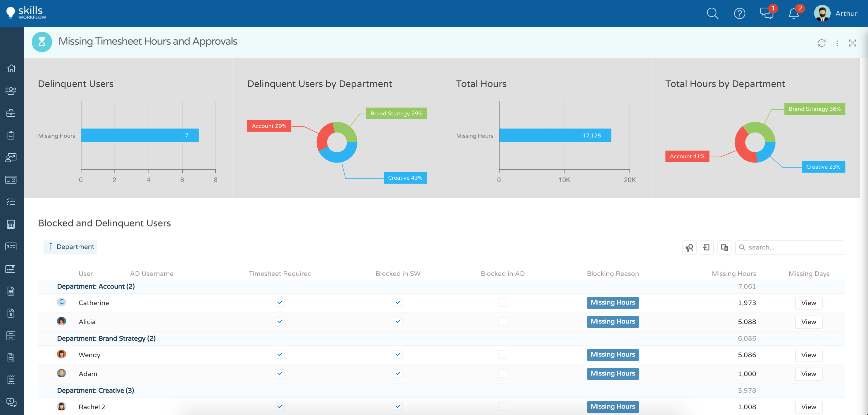Toggle Catherine's Blocked in SW checkbox

(398, 302)
